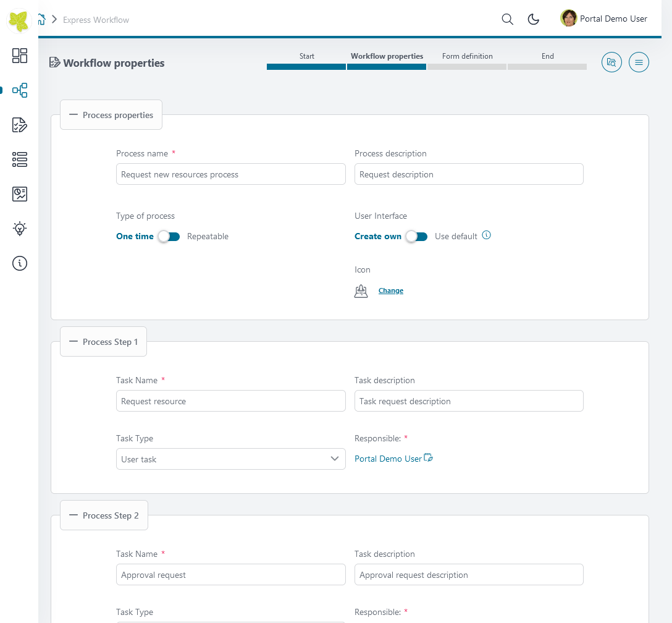This screenshot has height=623, width=672.
Task: Click the One time label
Action: (x=135, y=236)
